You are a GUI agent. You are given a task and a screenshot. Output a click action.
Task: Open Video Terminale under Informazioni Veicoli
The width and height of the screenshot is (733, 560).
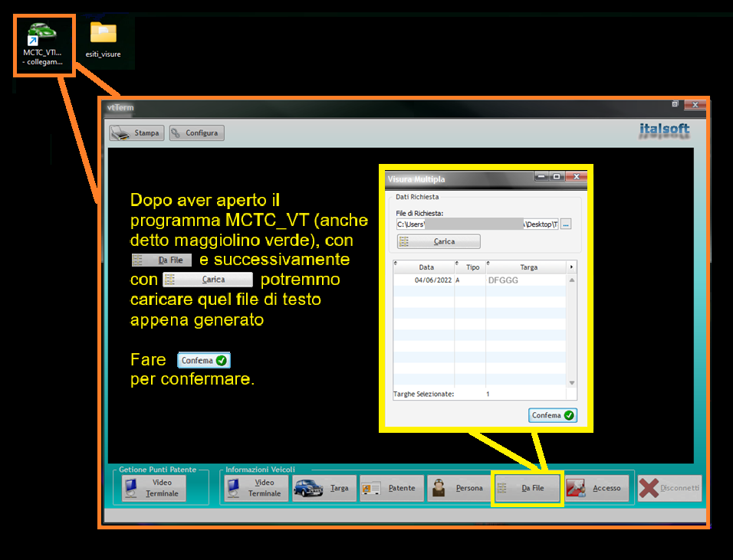point(256,488)
